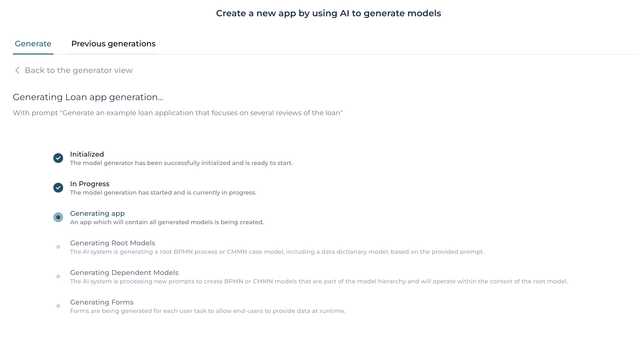639x364 pixels.
Task: Expand the Generating Root Models step details
Action: (113, 243)
